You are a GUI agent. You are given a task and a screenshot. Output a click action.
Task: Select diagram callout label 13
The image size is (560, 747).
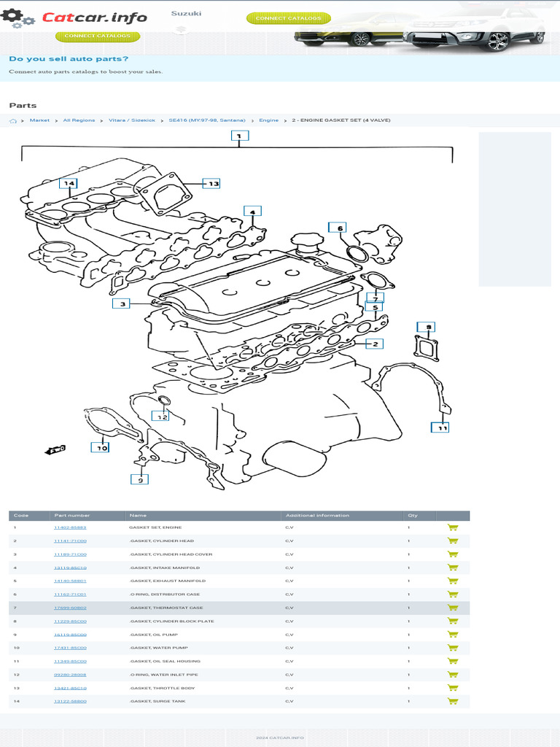coord(211,183)
